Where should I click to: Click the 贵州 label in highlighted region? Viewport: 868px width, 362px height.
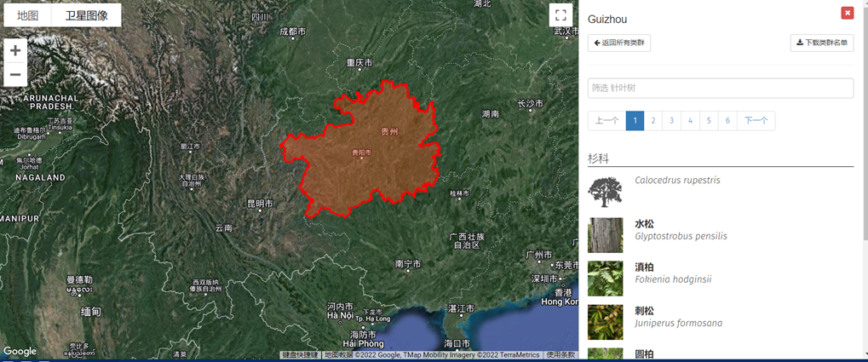390,132
